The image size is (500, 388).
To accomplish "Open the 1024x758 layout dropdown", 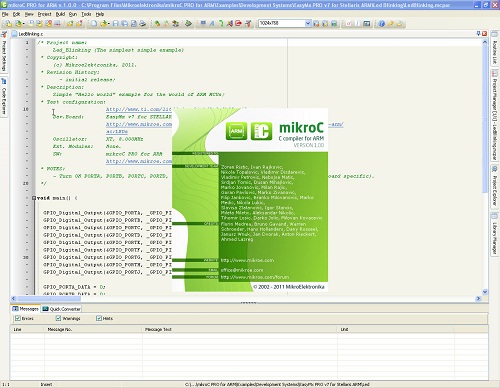I will tap(308, 23).
